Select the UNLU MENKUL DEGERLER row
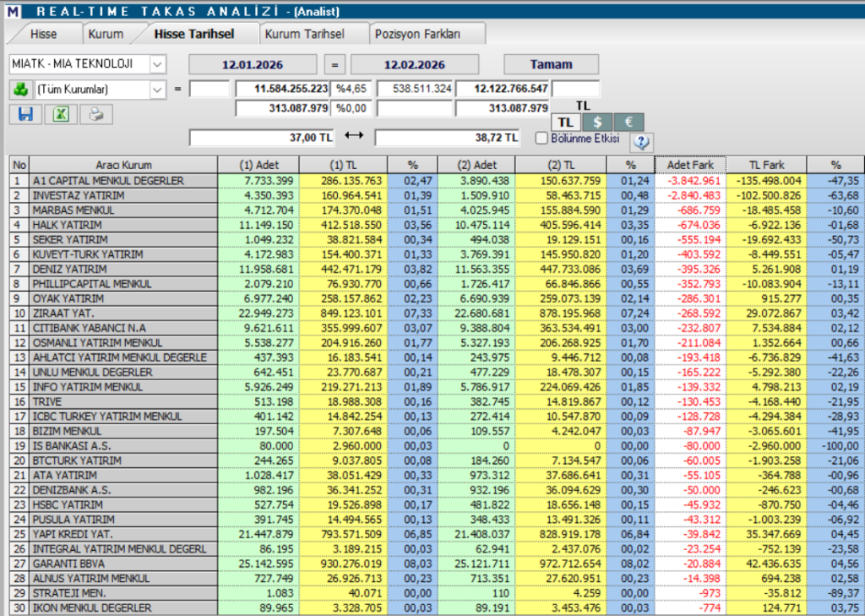The width and height of the screenshot is (865, 616). [437, 372]
